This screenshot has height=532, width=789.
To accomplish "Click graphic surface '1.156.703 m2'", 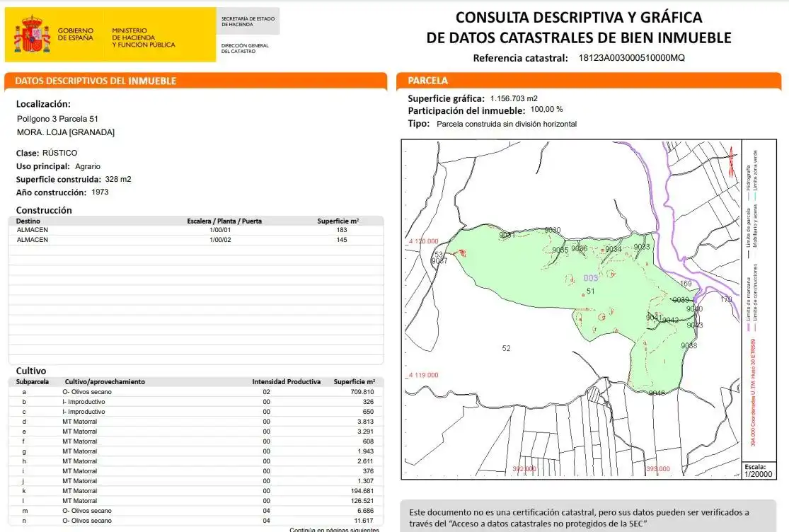I will pyautogui.click(x=514, y=98).
